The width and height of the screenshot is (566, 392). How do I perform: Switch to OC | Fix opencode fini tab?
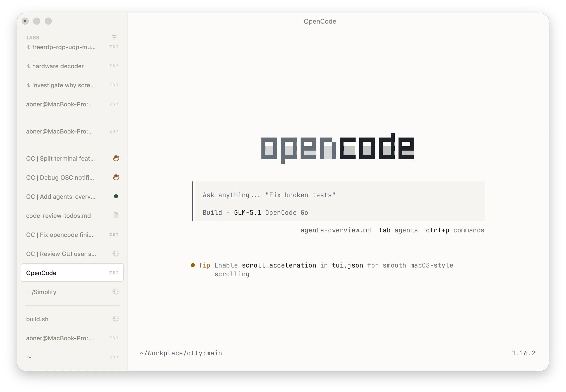[72, 235]
